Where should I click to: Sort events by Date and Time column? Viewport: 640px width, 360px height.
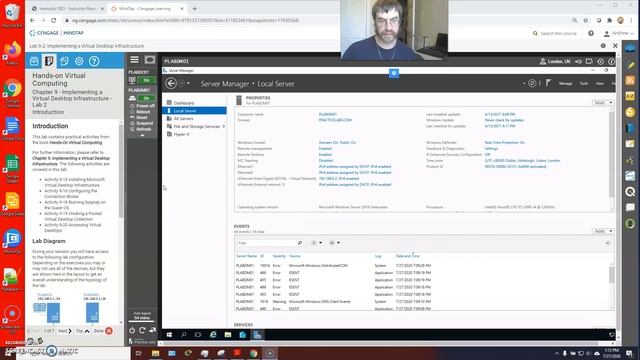[x=407, y=256]
